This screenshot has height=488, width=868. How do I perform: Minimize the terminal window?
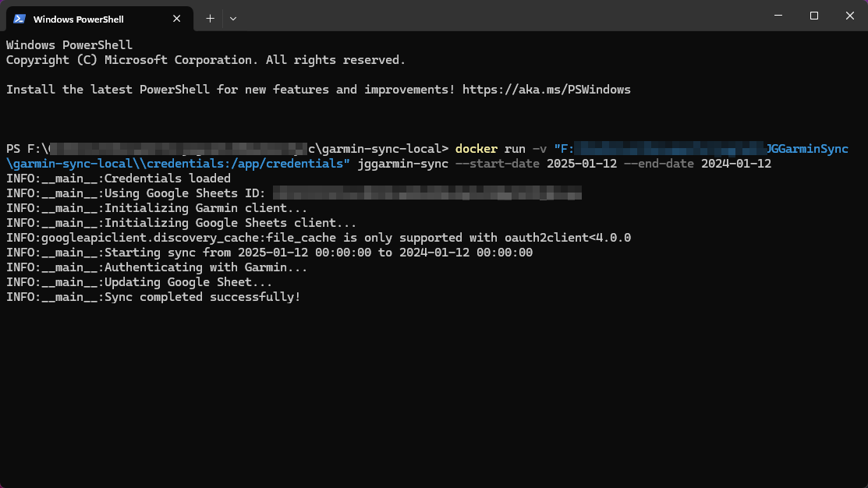(x=778, y=16)
